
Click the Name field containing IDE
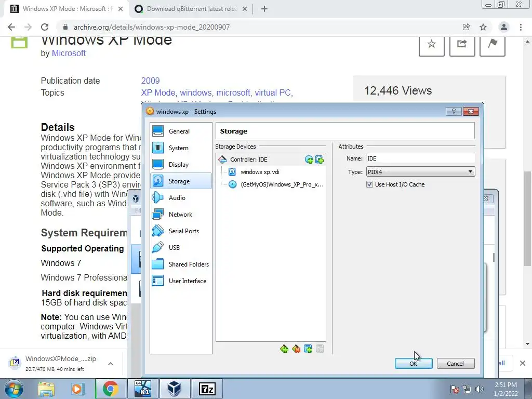[x=420, y=158]
